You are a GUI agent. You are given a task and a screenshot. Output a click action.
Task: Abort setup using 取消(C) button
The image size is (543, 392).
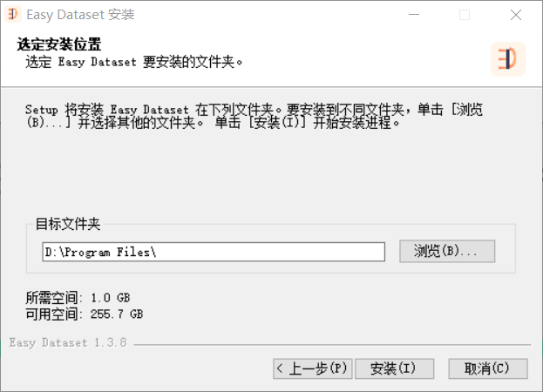click(488, 368)
